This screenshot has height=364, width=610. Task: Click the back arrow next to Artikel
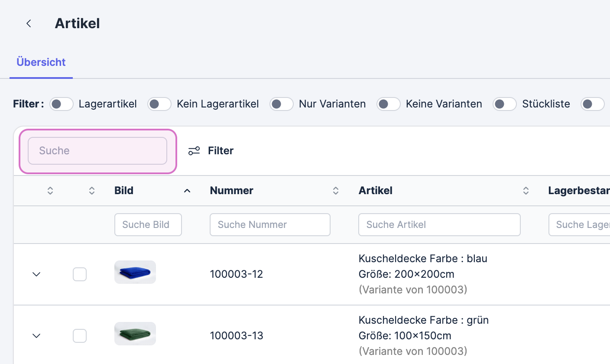tap(29, 23)
